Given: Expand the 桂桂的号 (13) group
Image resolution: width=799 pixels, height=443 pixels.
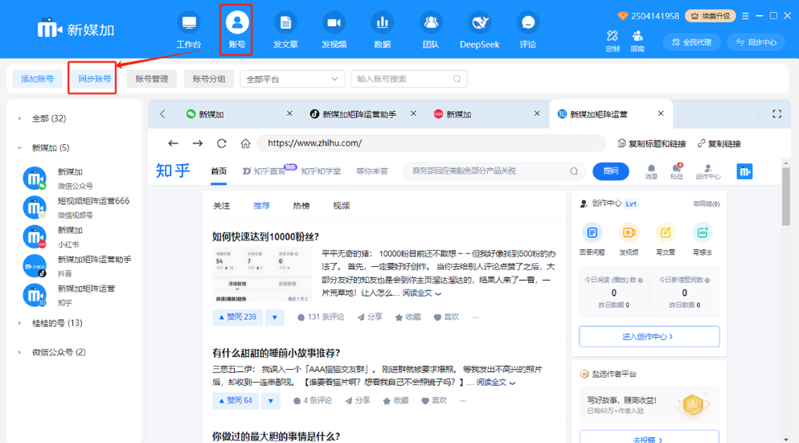Looking at the screenshot, I should [20, 323].
